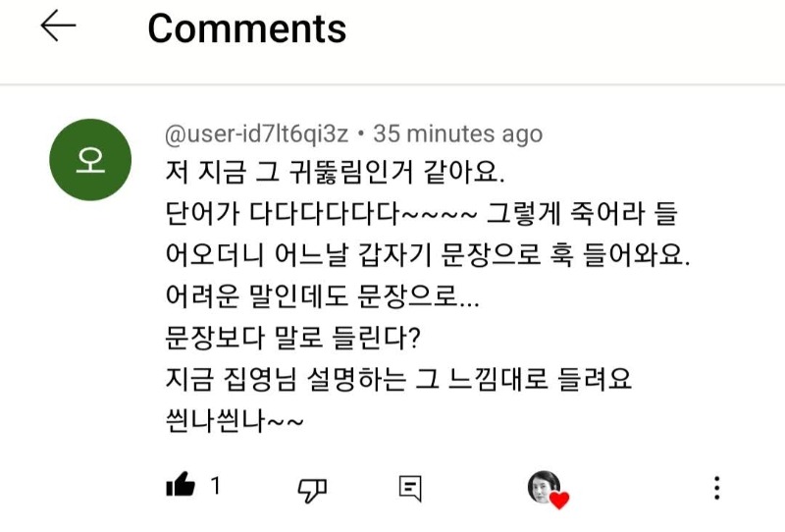Open the green 오 profile avatar
Screen dimensions: 785x532
pyautogui.click(x=89, y=160)
